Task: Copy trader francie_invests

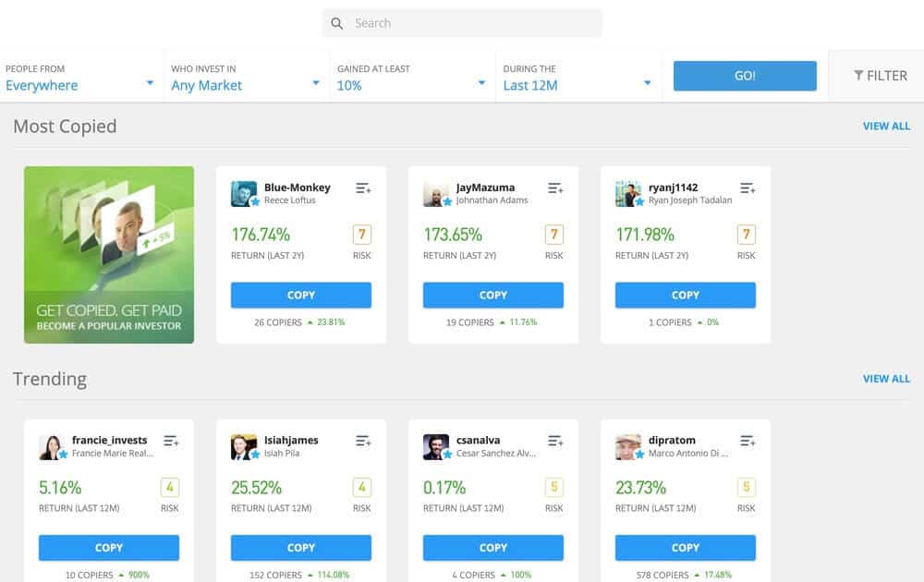Action: (x=109, y=548)
